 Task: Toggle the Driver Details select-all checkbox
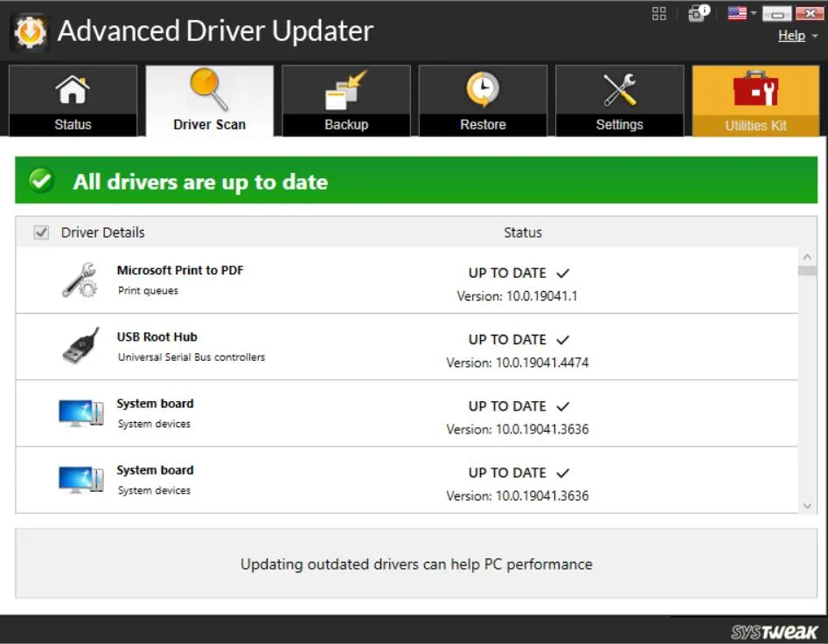click(40, 232)
